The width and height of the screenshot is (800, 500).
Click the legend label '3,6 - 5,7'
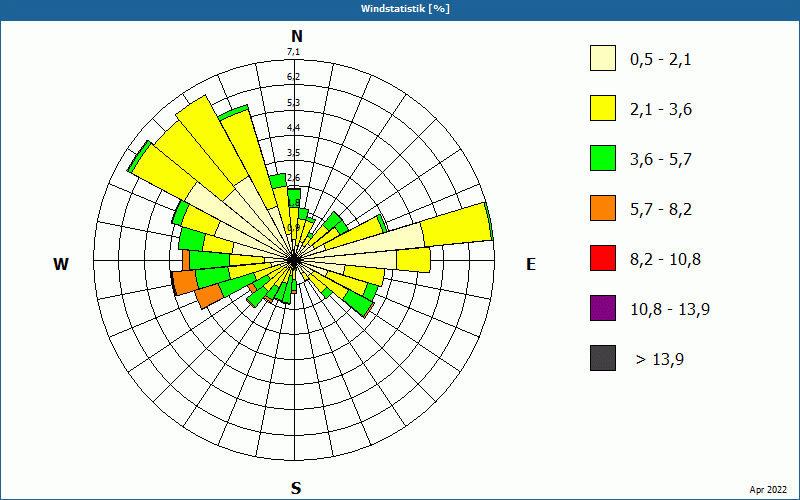coord(661,160)
